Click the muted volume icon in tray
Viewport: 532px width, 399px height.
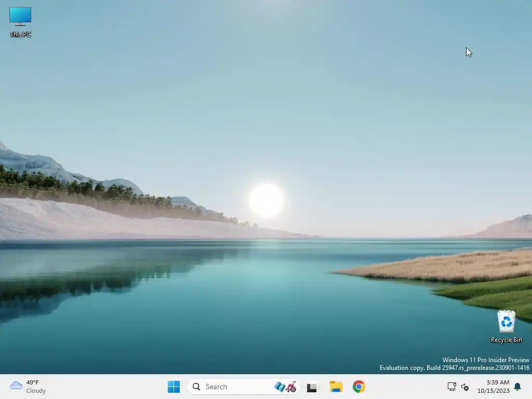(465, 387)
